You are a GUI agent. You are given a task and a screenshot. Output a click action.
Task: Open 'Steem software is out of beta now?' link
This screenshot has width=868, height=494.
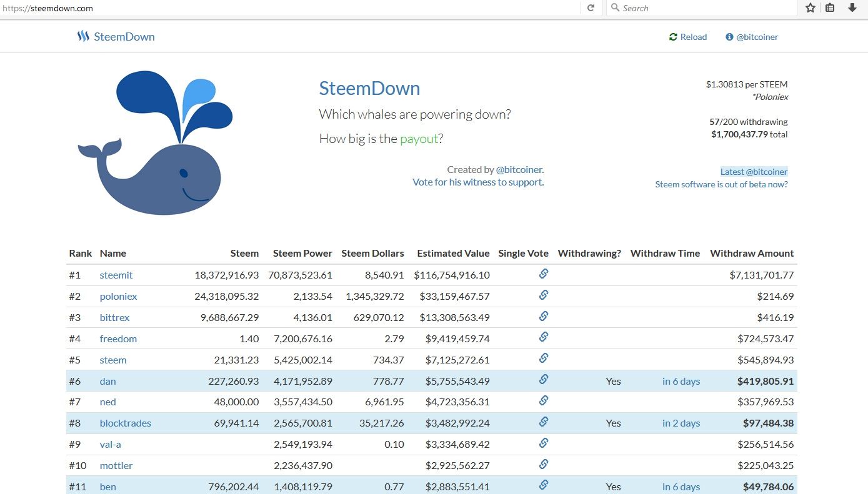coord(721,184)
